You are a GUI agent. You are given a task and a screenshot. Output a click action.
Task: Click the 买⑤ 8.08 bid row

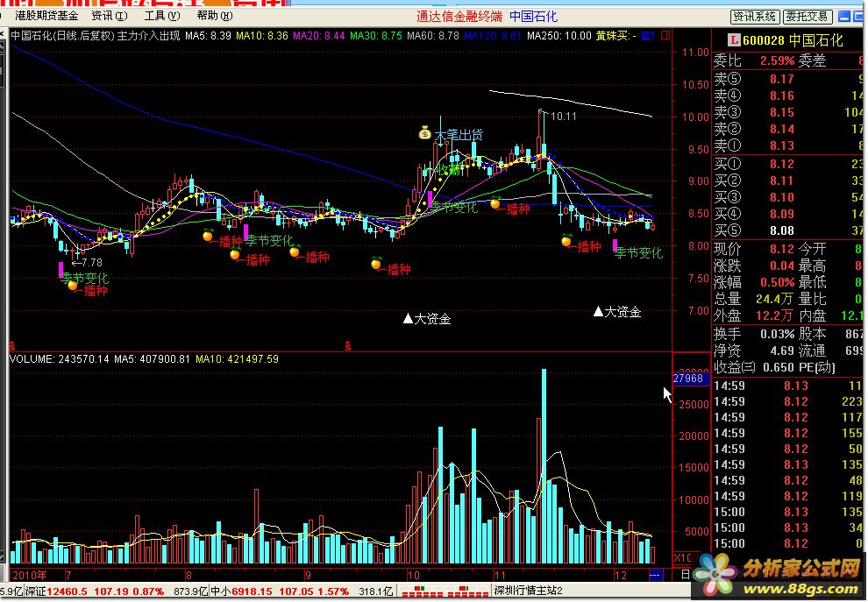click(789, 230)
